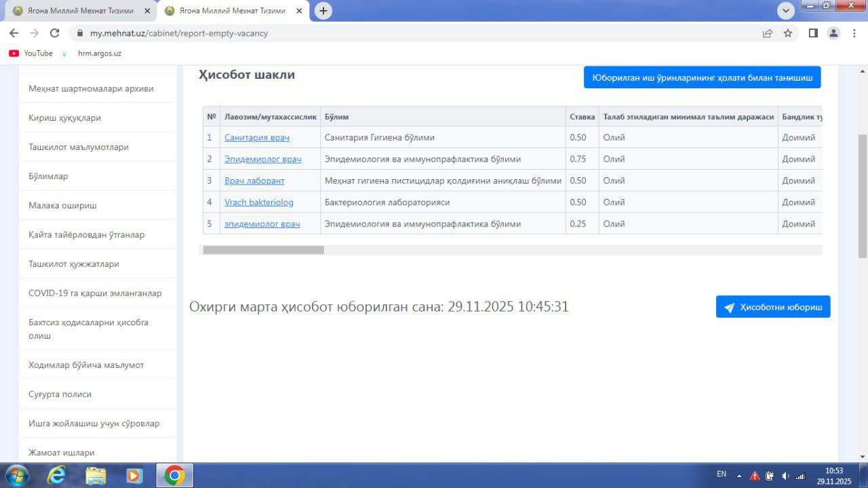Click the table's horizontal scrollbar
This screenshot has width=868, height=488.
pyautogui.click(x=264, y=250)
